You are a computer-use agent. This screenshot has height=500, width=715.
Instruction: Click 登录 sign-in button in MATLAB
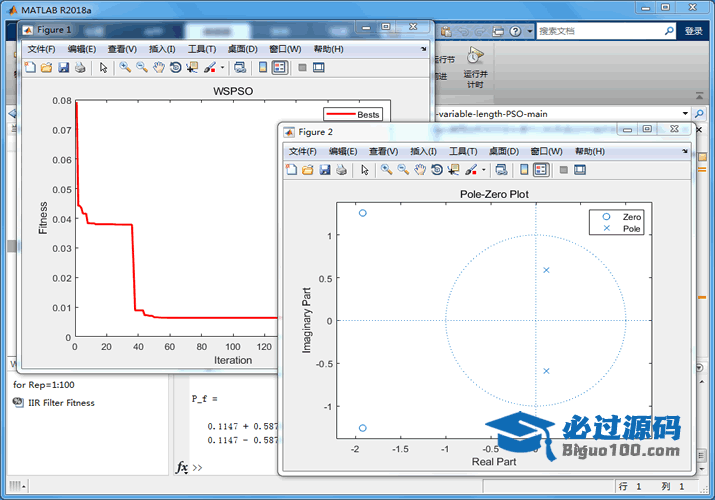(693, 31)
